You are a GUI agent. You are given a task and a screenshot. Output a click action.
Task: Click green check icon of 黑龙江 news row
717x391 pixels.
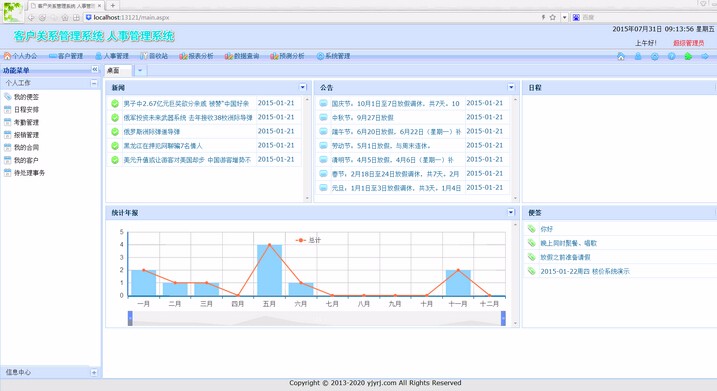click(115, 146)
